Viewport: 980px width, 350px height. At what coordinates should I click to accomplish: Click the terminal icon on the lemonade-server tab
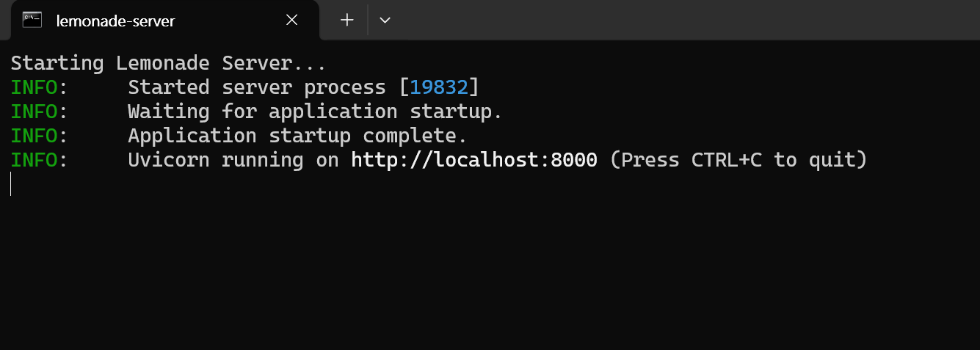(32, 20)
